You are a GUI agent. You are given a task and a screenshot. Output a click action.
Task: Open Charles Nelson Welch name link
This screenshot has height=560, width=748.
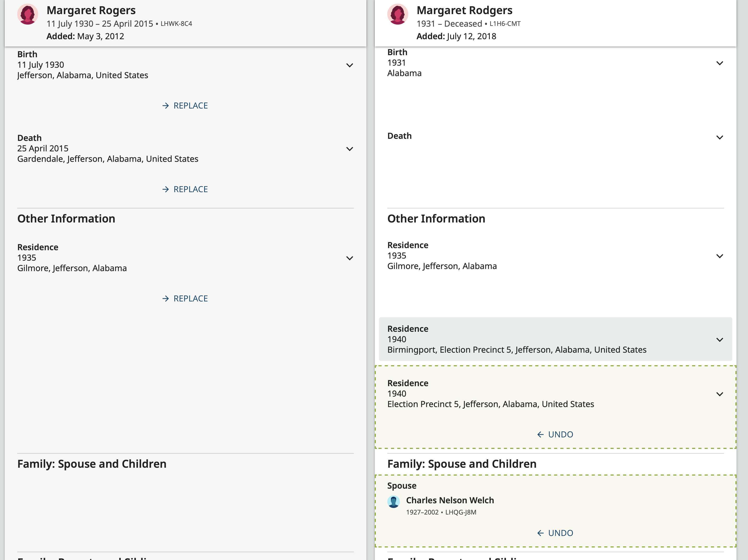450,500
